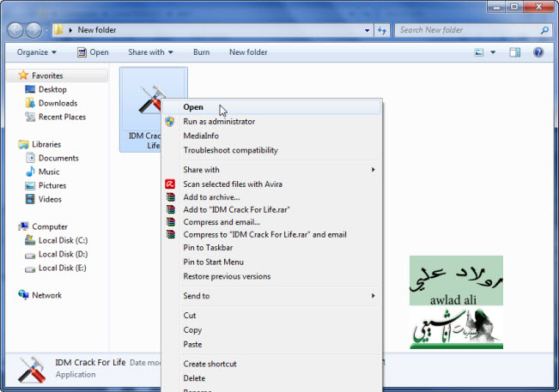
Task: Open the address bar history dropdown arrow
Action: coord(367,30)
